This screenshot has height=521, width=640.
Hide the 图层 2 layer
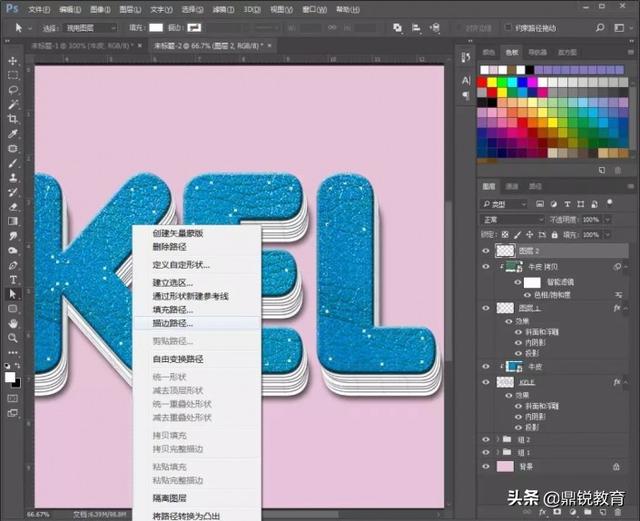pos(486,251)
